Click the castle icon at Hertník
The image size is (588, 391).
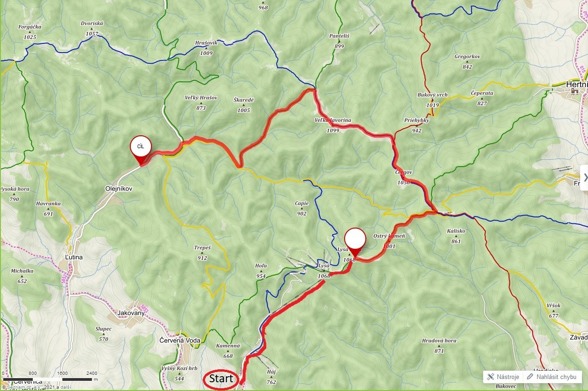tap(575, 91)
